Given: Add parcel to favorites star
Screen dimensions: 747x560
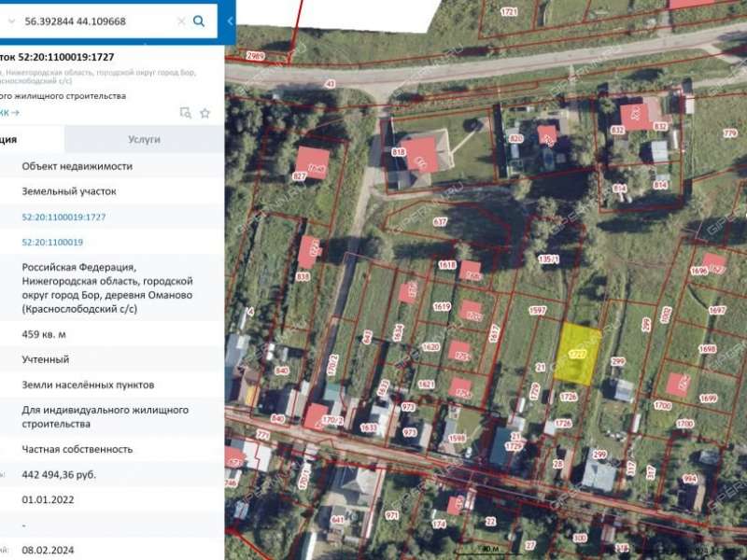Looking at the screenshot, I should coord(205,113).
